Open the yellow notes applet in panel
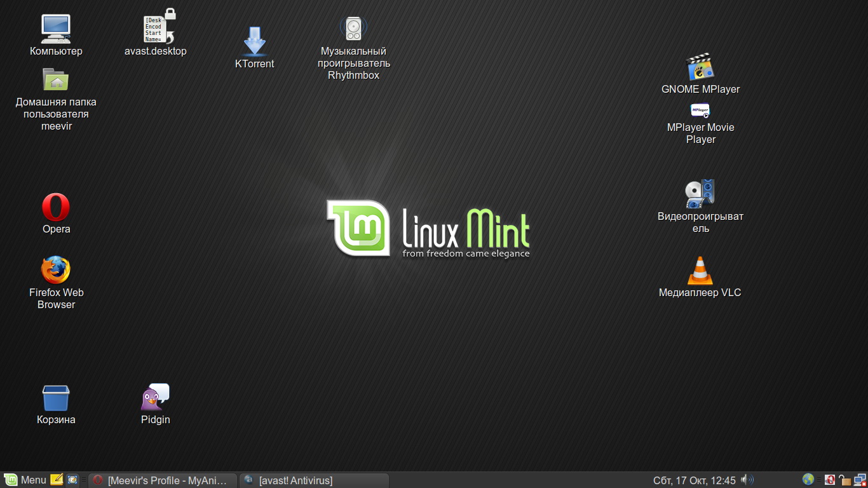The height and width of the screenshot is (488, 868). 57,480
